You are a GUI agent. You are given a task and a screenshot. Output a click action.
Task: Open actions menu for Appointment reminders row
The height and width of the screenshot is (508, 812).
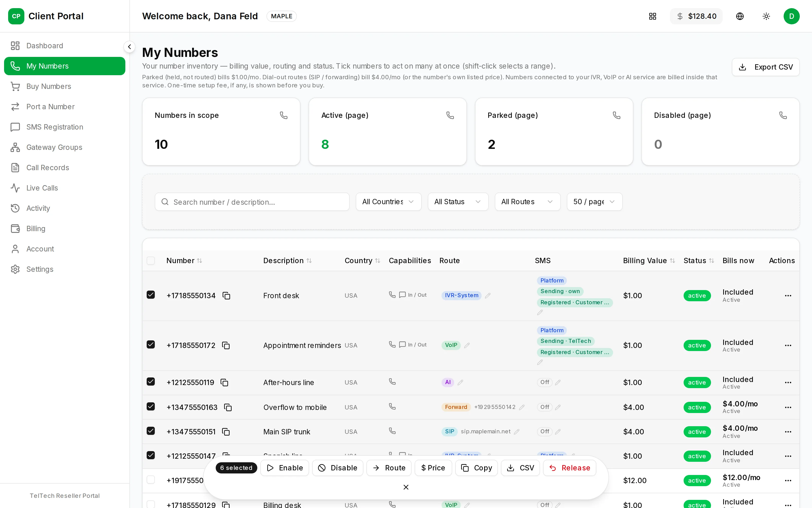coord(788,345)
